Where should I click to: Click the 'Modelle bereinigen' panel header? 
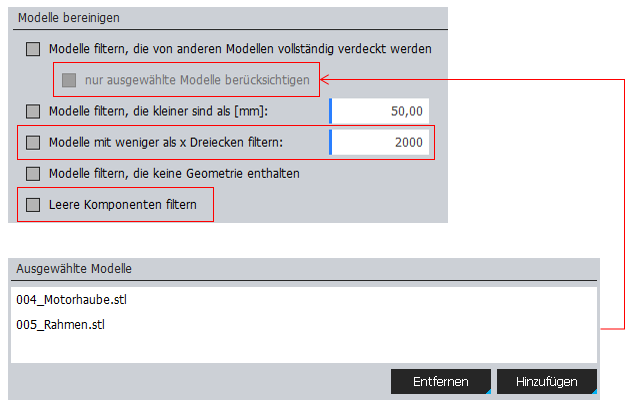click(x=66, y=18)
